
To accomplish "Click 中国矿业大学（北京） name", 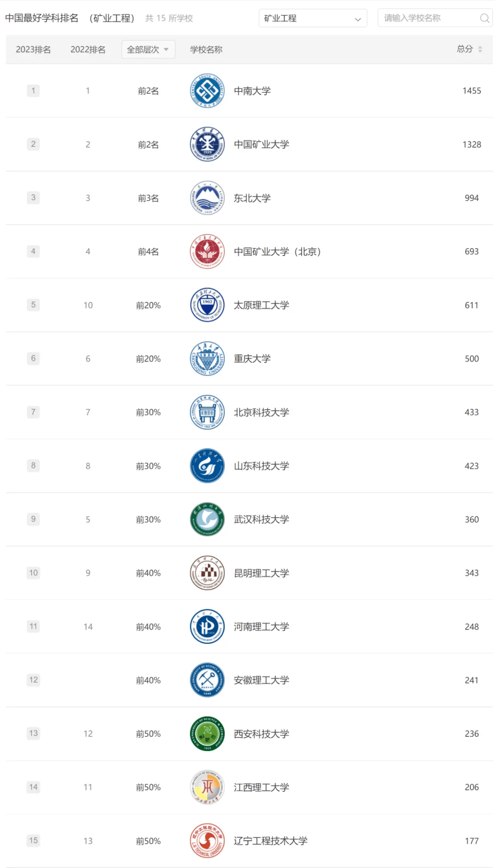I will coord(277,251).
